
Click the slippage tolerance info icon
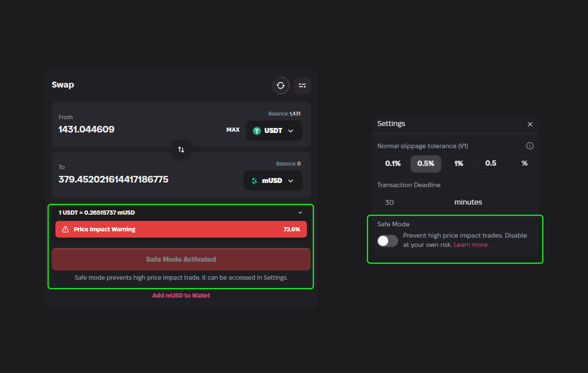pos(530,146)
